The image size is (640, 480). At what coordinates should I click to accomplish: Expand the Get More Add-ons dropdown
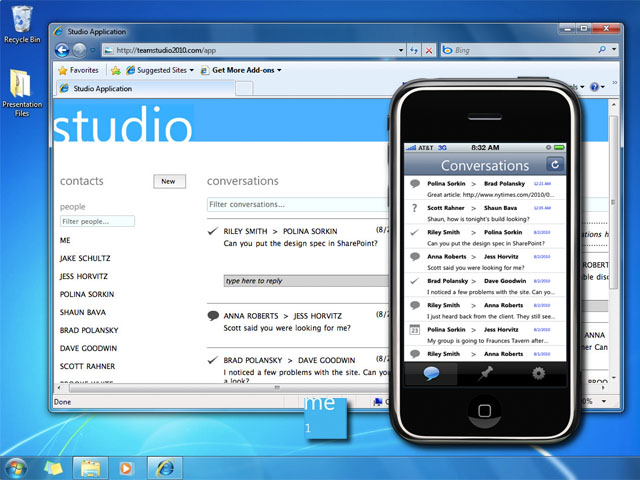(x=279, y=70)
